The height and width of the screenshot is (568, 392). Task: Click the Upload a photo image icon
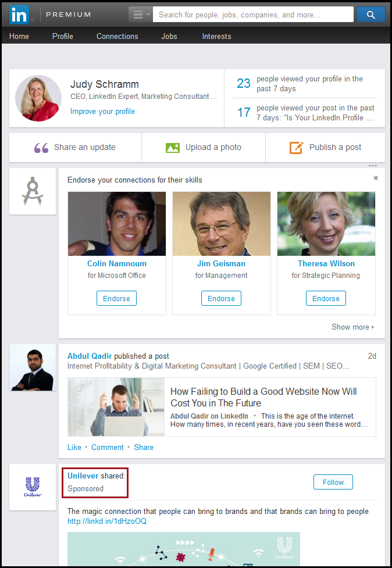pyautogui.click(x=173, y=148)
